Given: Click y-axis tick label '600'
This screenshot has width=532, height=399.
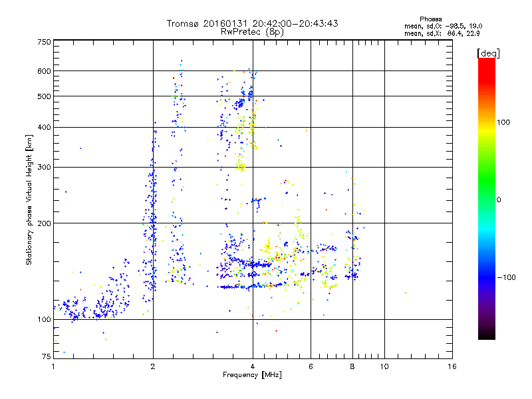Looking at the screenshot, I should click(x=44, y=71).
